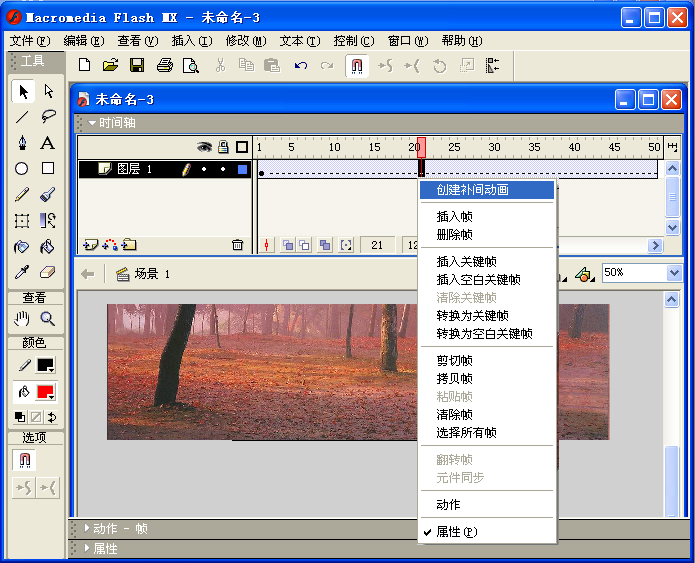The image size is (695, 563).
Task: Open the 50% zoom dropdown
Action: 674,273
